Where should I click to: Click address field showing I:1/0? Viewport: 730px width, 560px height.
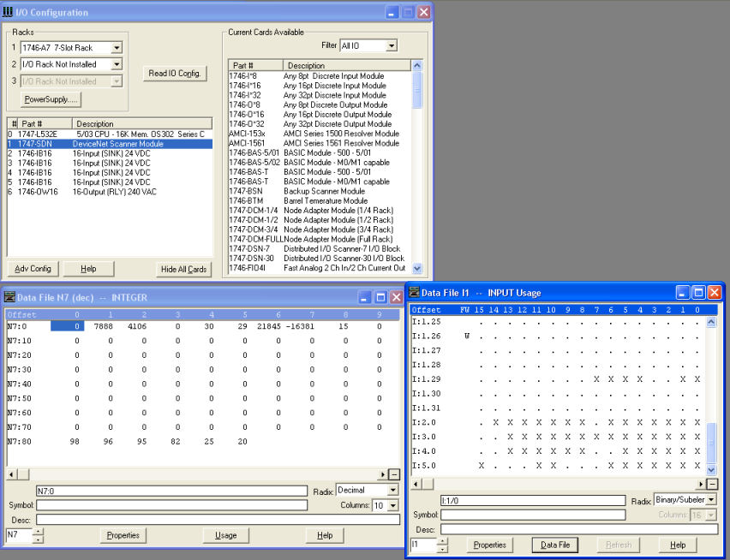533,500
